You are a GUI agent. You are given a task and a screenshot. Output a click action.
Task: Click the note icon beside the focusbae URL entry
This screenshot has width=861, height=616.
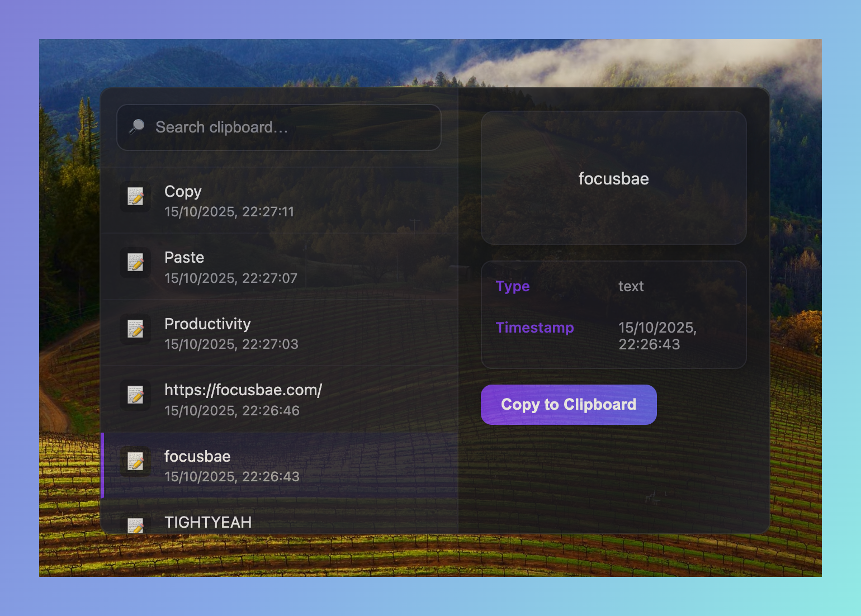click(x=136, y=395)
